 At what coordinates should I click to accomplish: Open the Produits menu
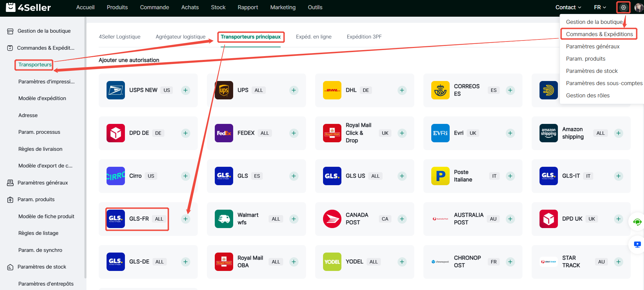point(117,7)
